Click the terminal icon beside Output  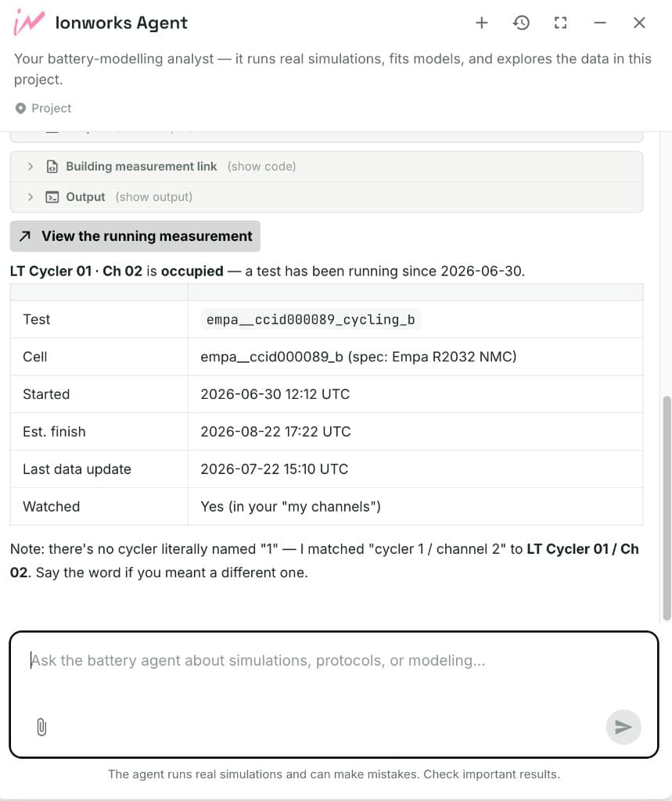[52, 197]
